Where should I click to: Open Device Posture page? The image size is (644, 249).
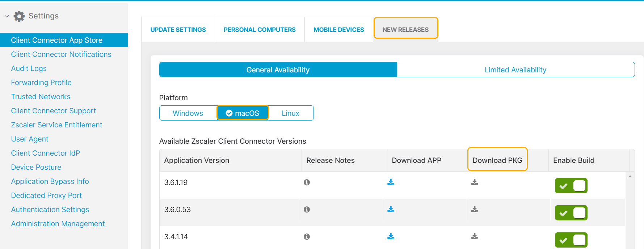coord(36,167)
